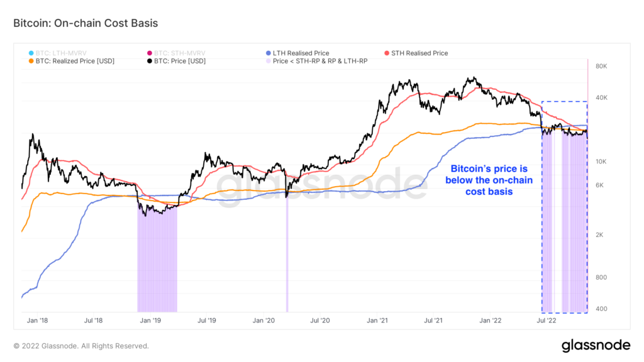This screenshot has height=362, width=644.
Task: Enable the BTC: STH-MVRV legend label
Action: (x=181, y=53)
